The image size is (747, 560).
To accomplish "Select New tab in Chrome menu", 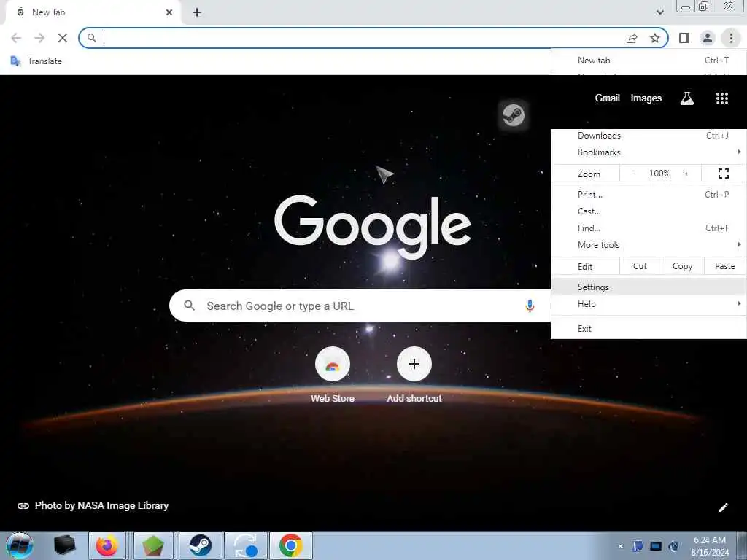I will [x=649, y=61].
